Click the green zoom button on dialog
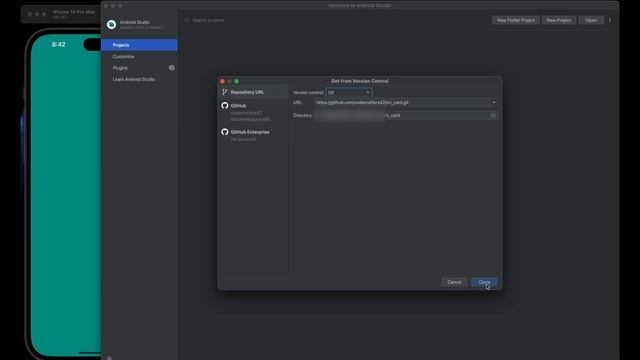This screenshot has width=640, height=360. coord(237,81)
